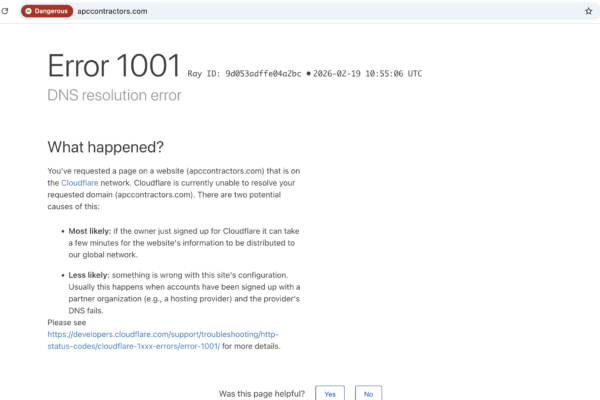Image resolution: width=600 pixels, height=400 pixels.
Task: Click the DNS resolution error subtitle
Action: (x=114, y=95)
